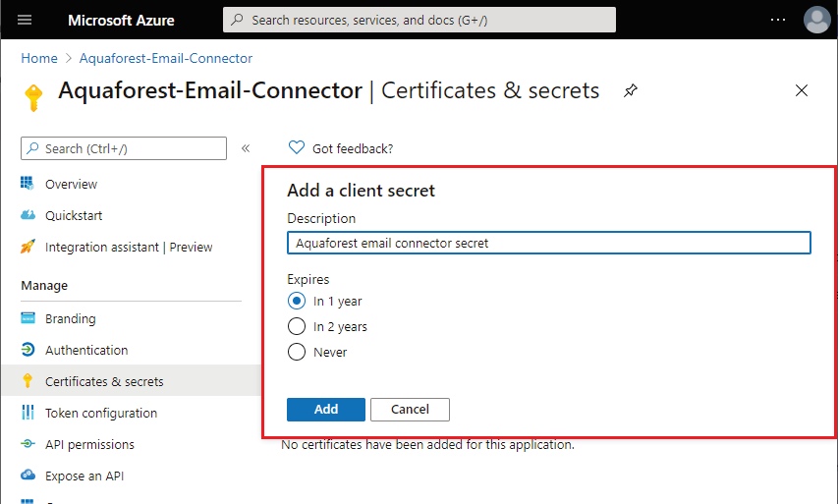
Task: Click the Branding icon
Action: click(x=28, y=318)
